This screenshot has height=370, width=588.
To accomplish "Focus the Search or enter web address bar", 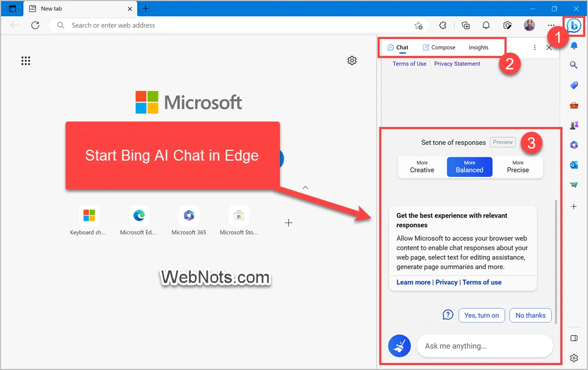I will point(239,25).
